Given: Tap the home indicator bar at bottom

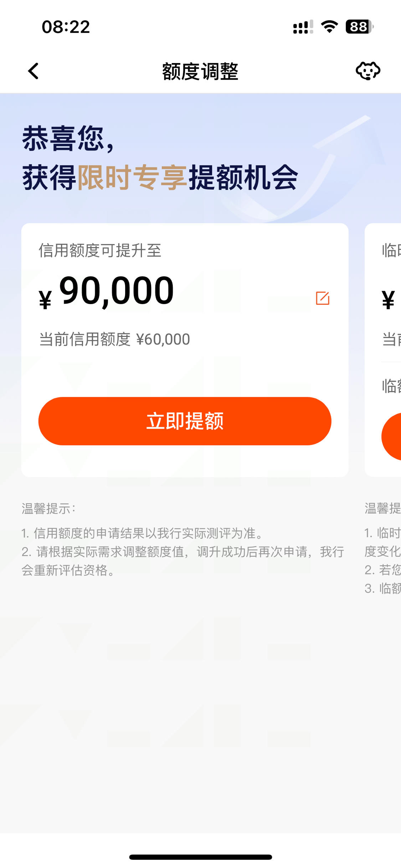Looking at the screenshot, I should [x=200, y=857].
